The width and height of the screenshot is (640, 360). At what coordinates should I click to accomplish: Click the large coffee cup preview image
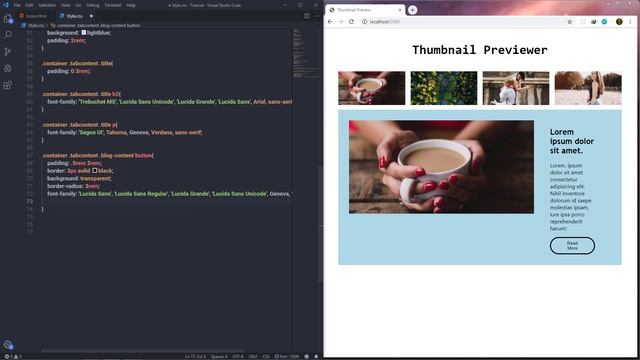tap(441, 167)
